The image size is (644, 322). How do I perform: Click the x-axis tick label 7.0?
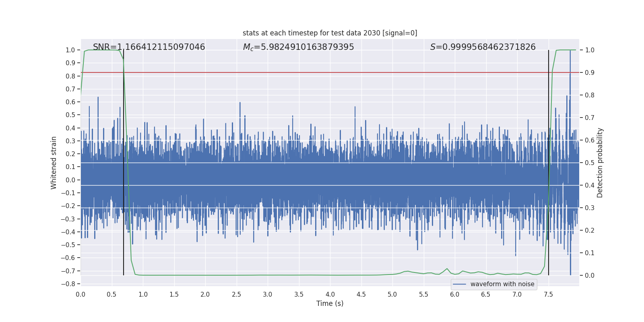[x=517, y=294]
